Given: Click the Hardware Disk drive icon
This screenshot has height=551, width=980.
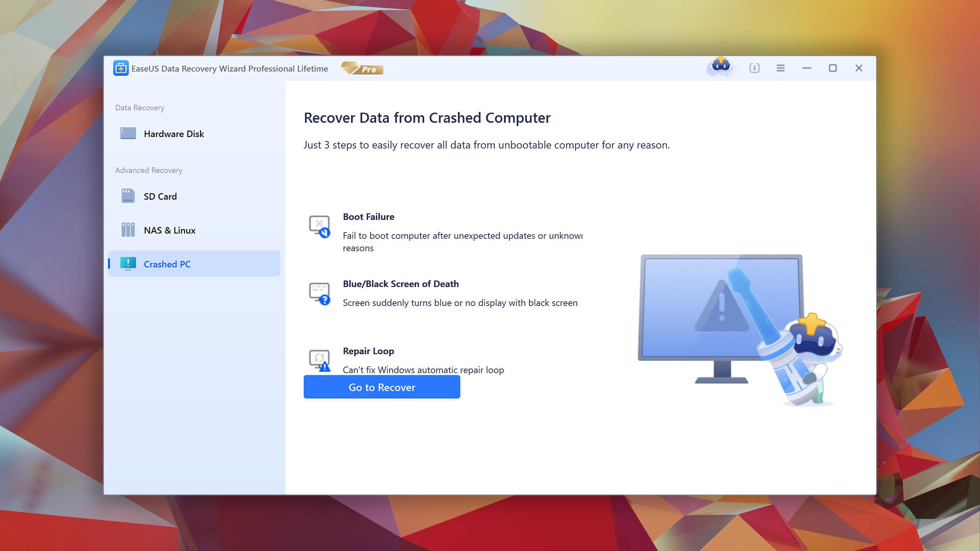Looking at the screenshot, I should pyautogui.click(x=128, y=133).
